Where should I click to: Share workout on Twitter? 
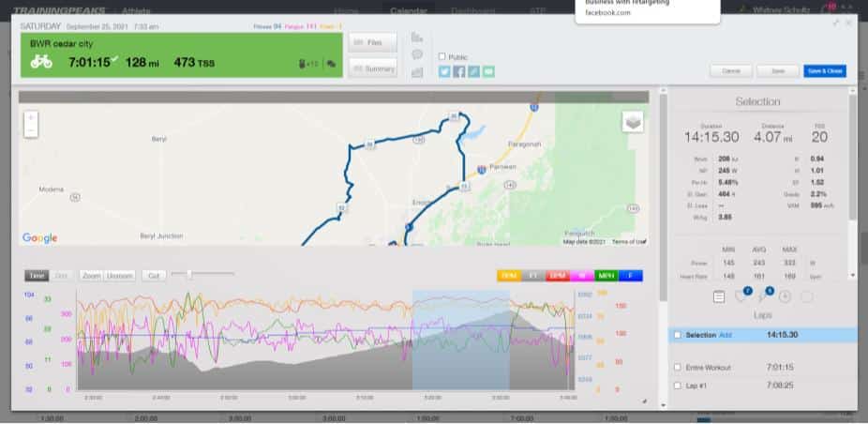tap(444, 71)
